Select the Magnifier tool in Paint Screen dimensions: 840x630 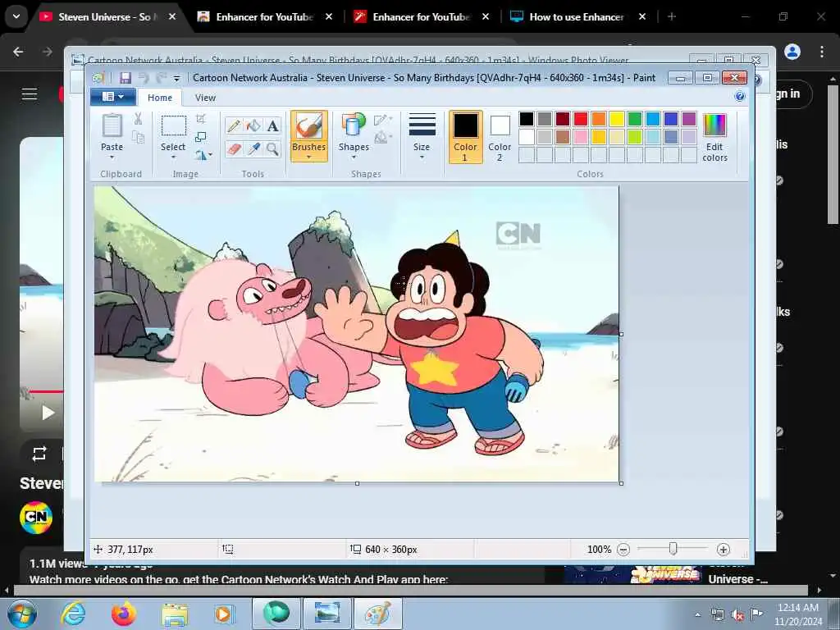(x=272, y=148)
